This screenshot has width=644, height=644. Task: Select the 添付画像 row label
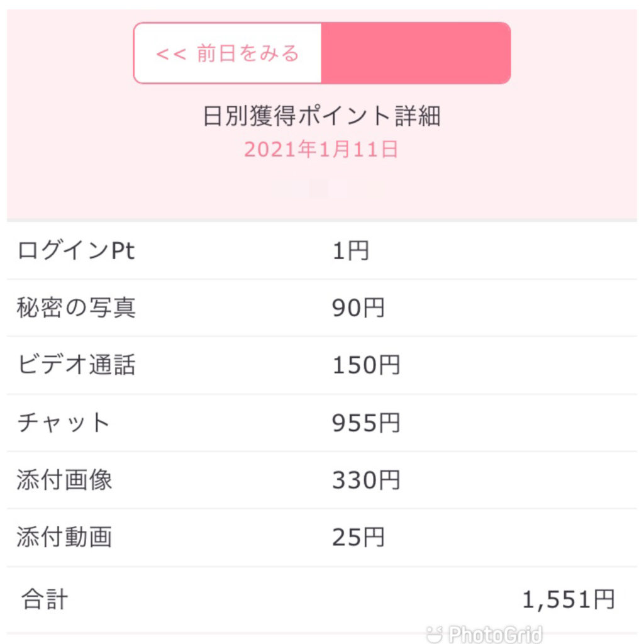pos(64,480)
